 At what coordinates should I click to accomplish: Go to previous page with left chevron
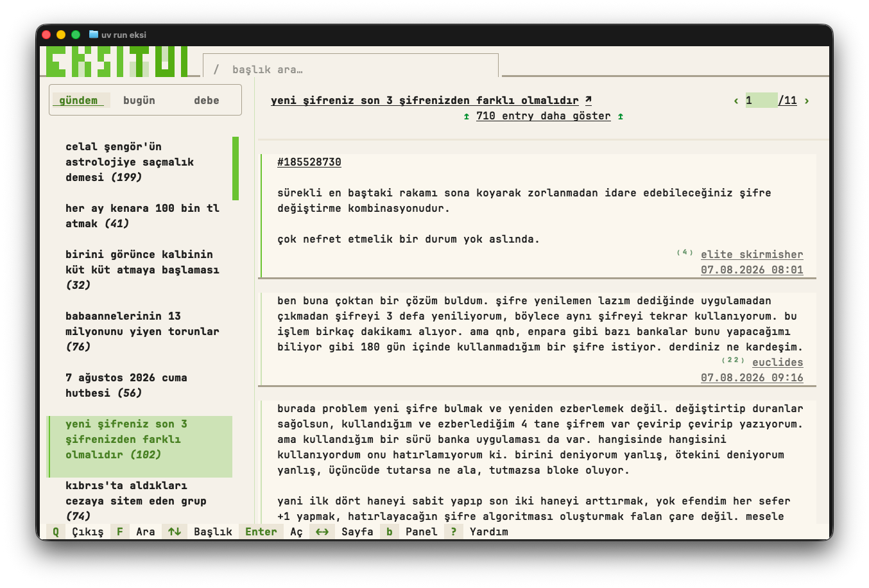pyautogui.click(x=736, y=101)
